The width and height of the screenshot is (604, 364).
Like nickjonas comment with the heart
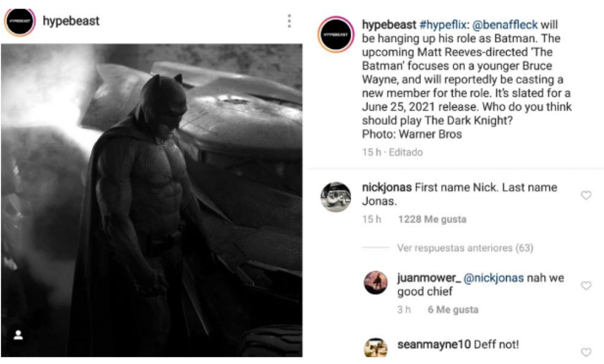(x=586, y=195)
